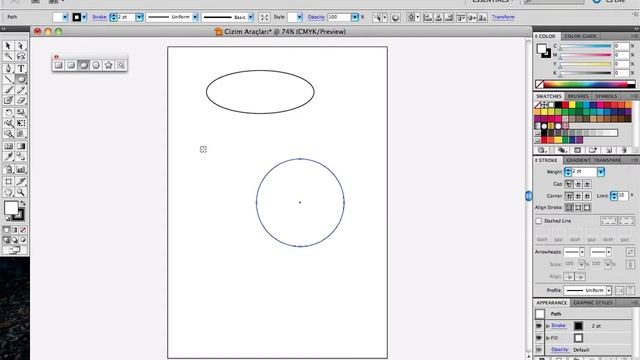Switch to Gradient tab
The width and height of the screenshot is (640, 360).
pos(578,160)
